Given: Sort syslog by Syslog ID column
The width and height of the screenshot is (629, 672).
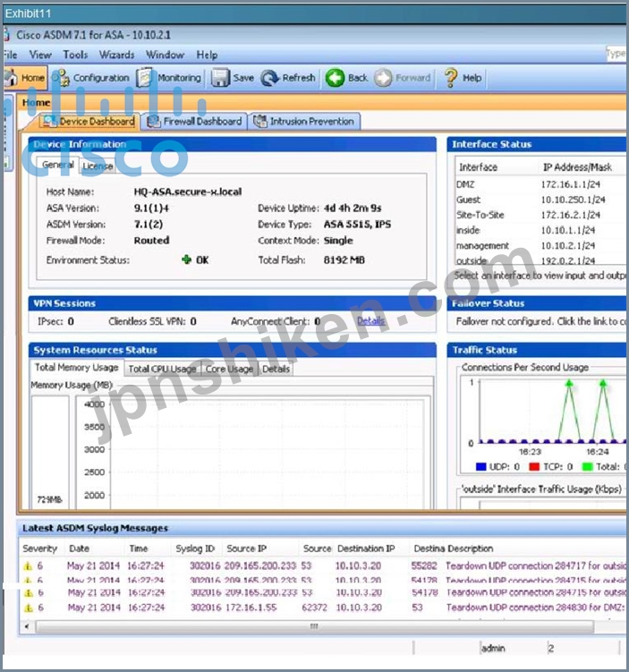Looking at the screenshot, I should [195, 549].
